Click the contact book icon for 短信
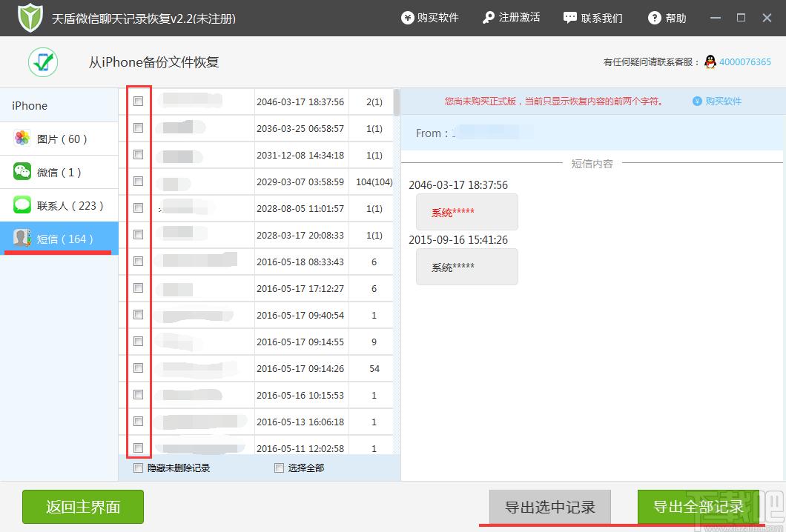This screenshot has width=786, height=532. pyautogui.click(x=22, y=239)
